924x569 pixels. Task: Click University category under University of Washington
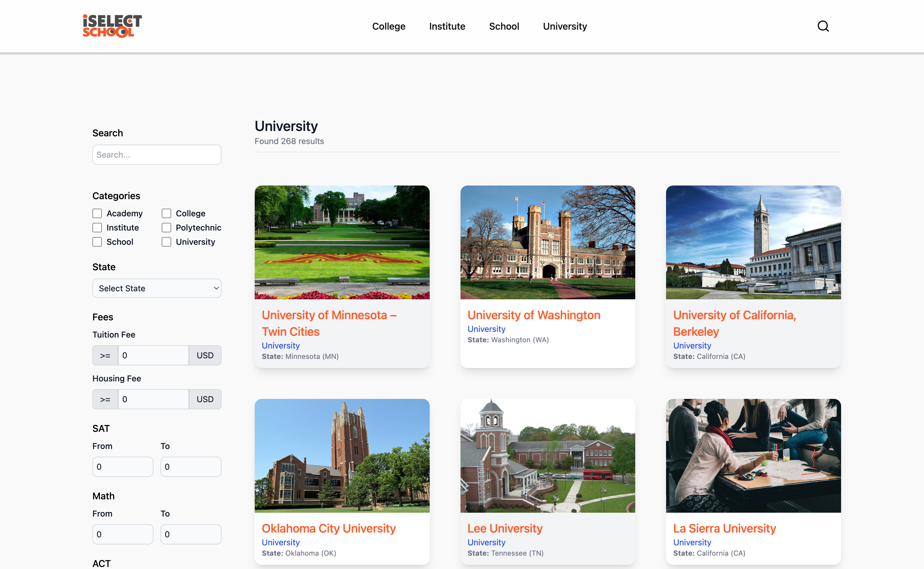pos(486,329)
